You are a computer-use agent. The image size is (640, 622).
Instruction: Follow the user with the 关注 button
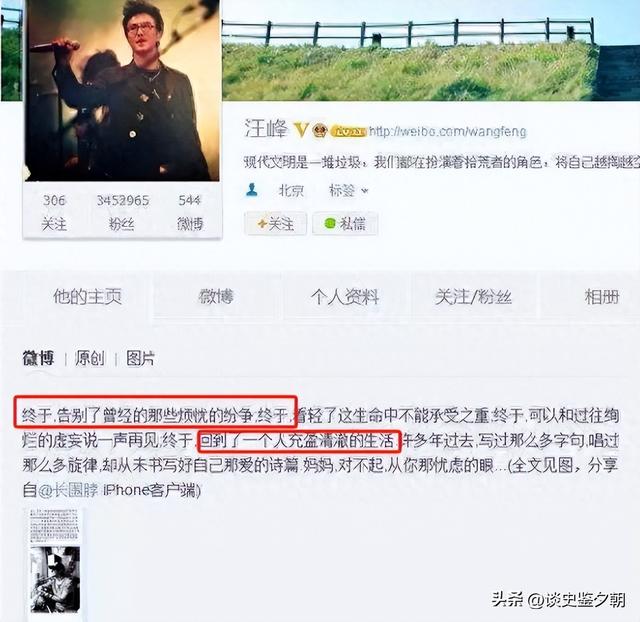[x=276, y=224]
